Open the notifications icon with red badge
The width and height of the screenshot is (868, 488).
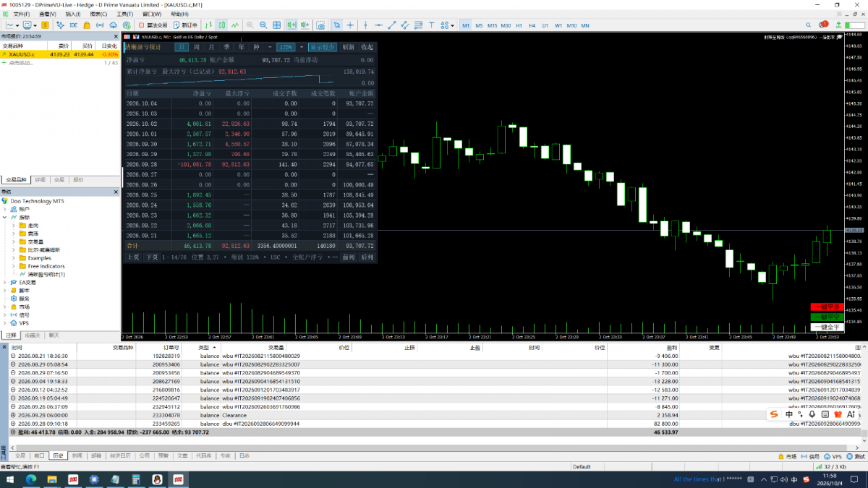823,25
